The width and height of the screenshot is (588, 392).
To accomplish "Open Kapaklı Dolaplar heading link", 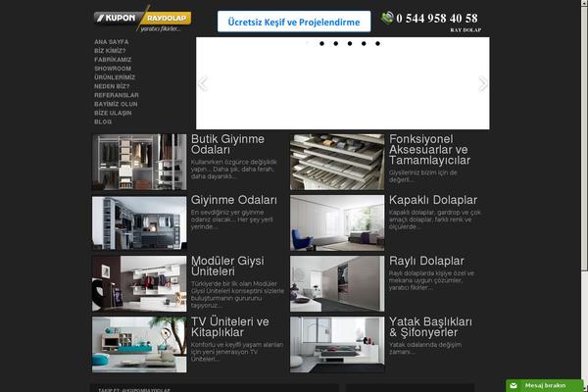I will pos(433,200).
